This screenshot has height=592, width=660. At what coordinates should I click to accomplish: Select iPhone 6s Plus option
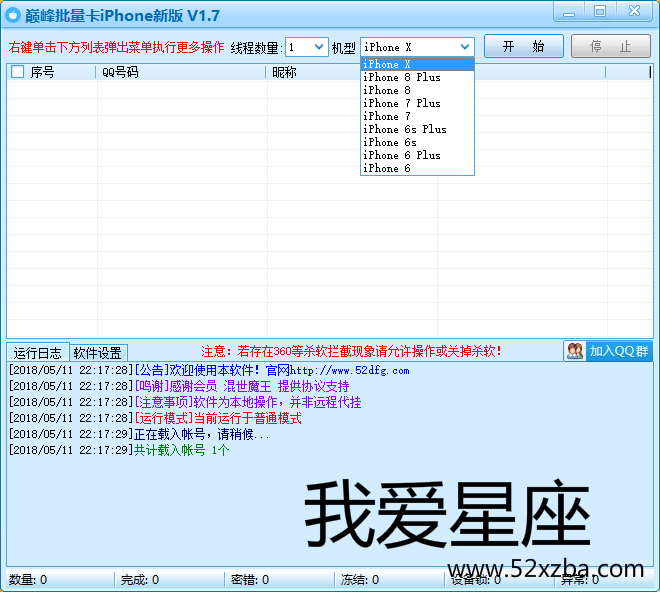coord(404,129)
